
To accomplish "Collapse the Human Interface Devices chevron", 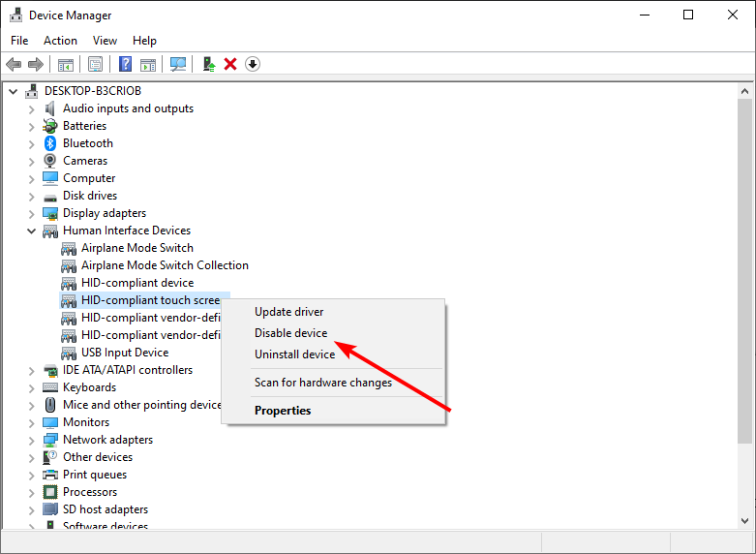I will coord(32,231).
